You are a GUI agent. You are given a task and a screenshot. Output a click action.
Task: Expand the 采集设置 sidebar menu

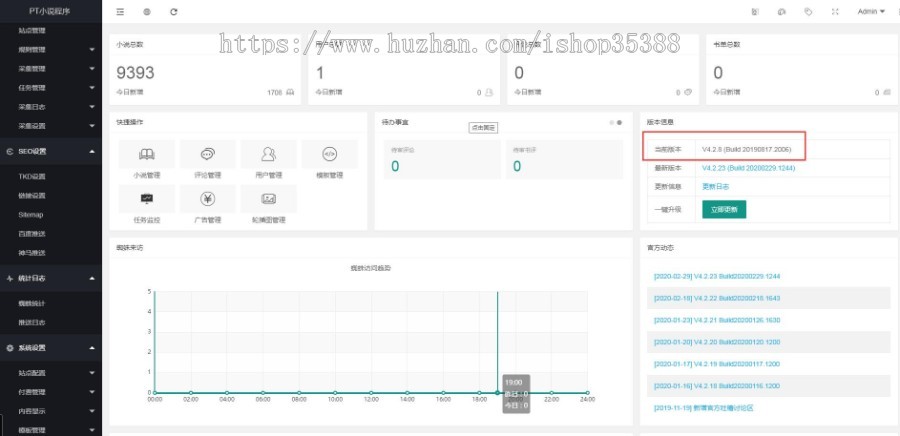click(x=92, y=126)
